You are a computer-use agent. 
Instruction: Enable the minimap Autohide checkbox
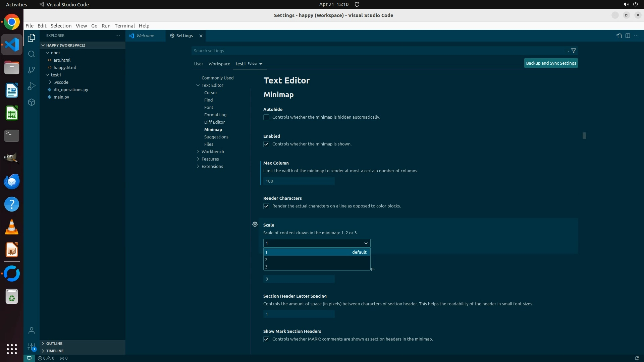click(x=266, y=117)
